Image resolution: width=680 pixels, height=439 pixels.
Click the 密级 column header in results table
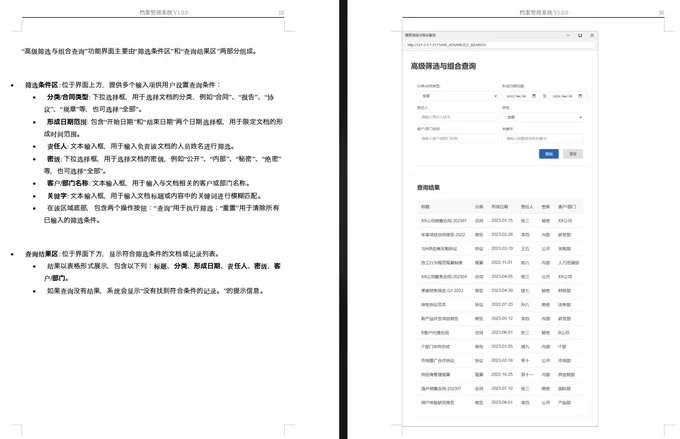tap(546, 207)
